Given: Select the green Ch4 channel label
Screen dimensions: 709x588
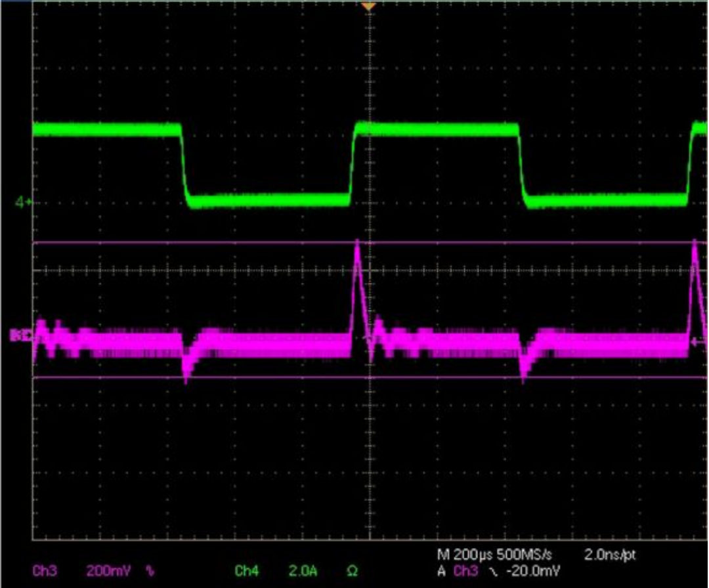Looking at the screenshot, I should 246,571.
